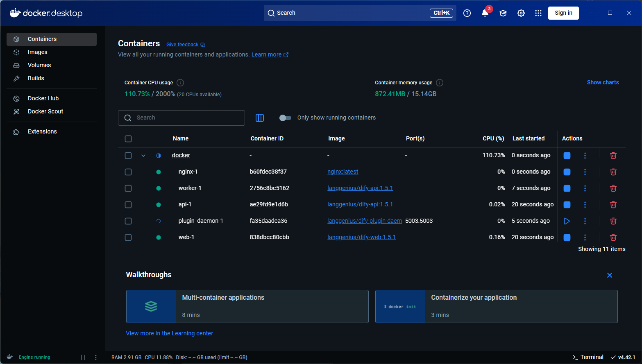Click the v4.42.1 version indicator
The height and width of the screenshot is (364, 642).
623,357
